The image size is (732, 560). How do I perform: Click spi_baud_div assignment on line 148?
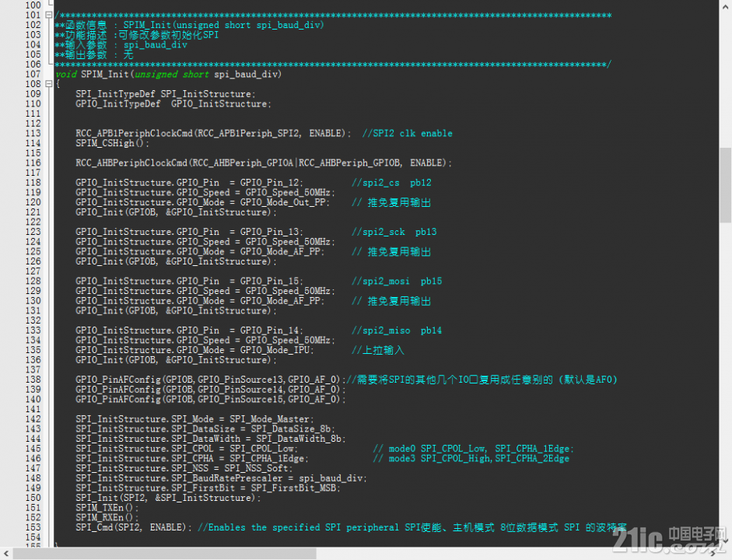tap(332, 478)
